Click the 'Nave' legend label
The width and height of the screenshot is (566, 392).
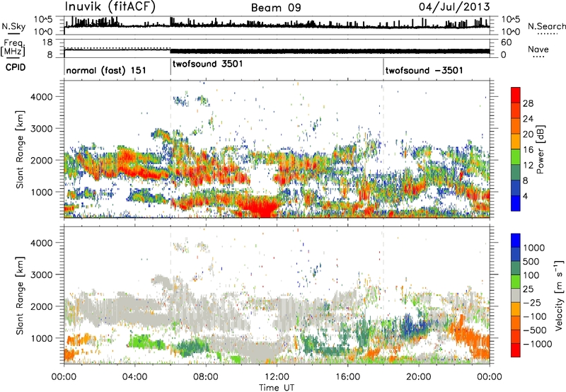tap(538, 49)
